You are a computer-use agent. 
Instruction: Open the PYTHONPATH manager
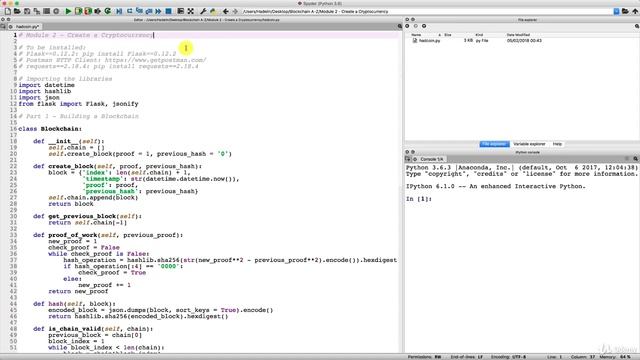pos(213,11)
